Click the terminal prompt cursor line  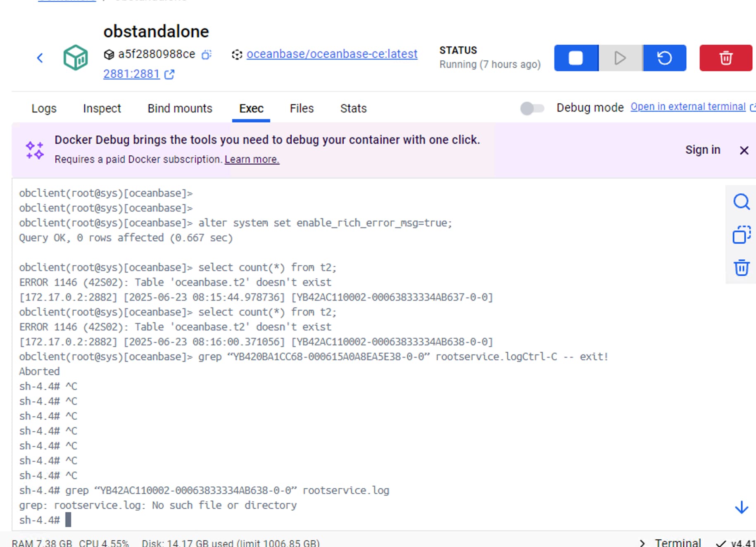coord(45,520)
